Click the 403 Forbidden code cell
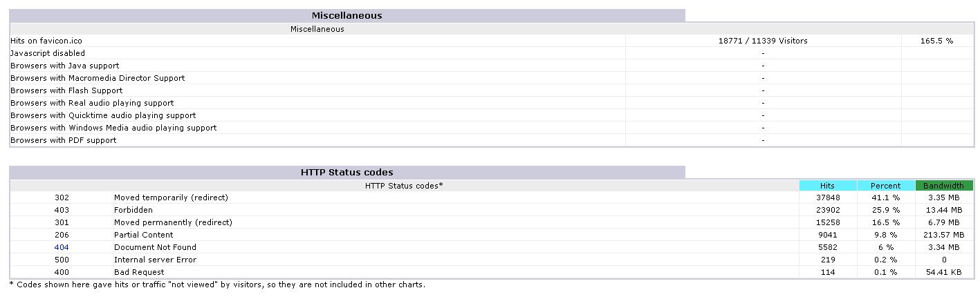 (62, 210)
